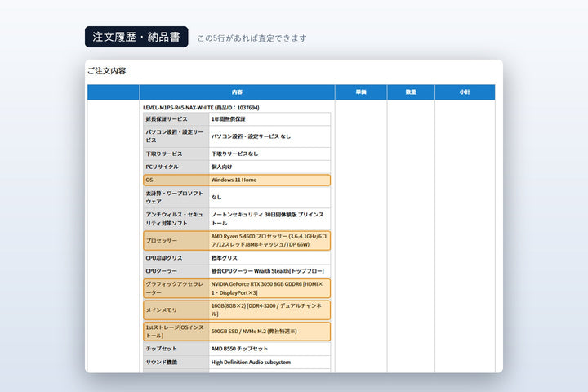588x392 pixels.
Task: Click the 数量 column header
Action: coord(411,92)
